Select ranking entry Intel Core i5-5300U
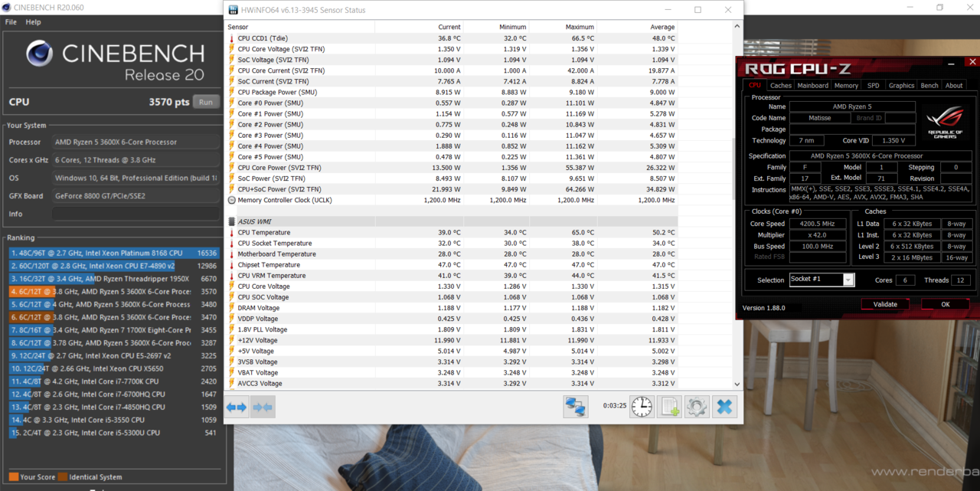 (x=114, y=433)
